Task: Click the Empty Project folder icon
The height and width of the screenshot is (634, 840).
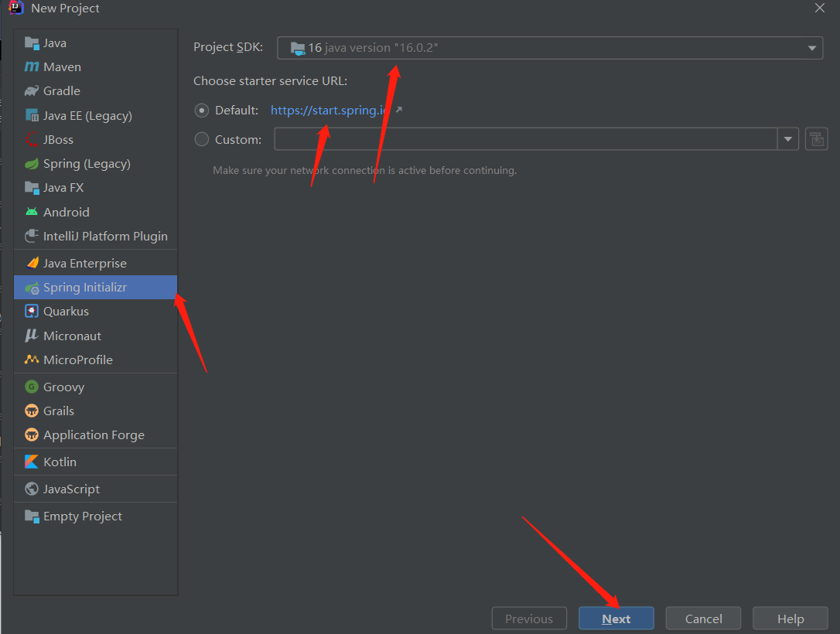Action: (32, 516)
